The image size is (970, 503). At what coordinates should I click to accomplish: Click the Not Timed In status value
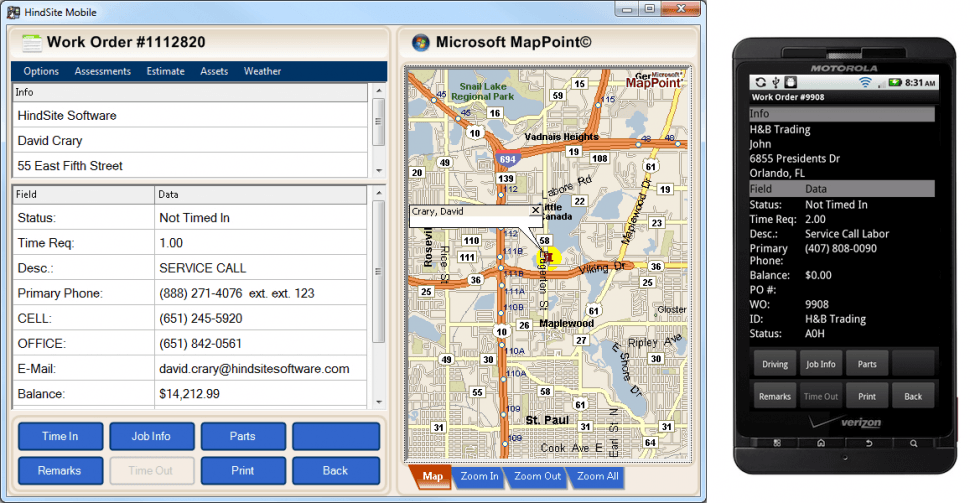[260, 218]
